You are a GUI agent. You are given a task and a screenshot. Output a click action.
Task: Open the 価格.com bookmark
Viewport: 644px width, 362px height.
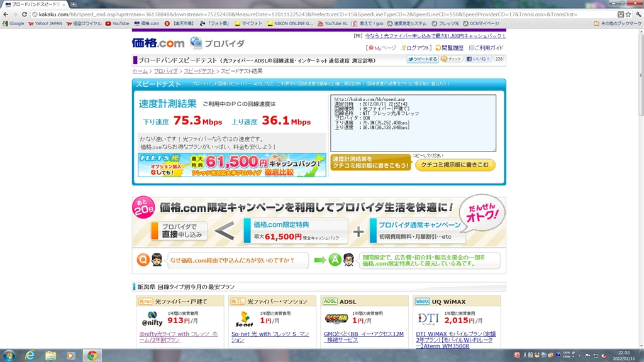[x=147, y=23]
